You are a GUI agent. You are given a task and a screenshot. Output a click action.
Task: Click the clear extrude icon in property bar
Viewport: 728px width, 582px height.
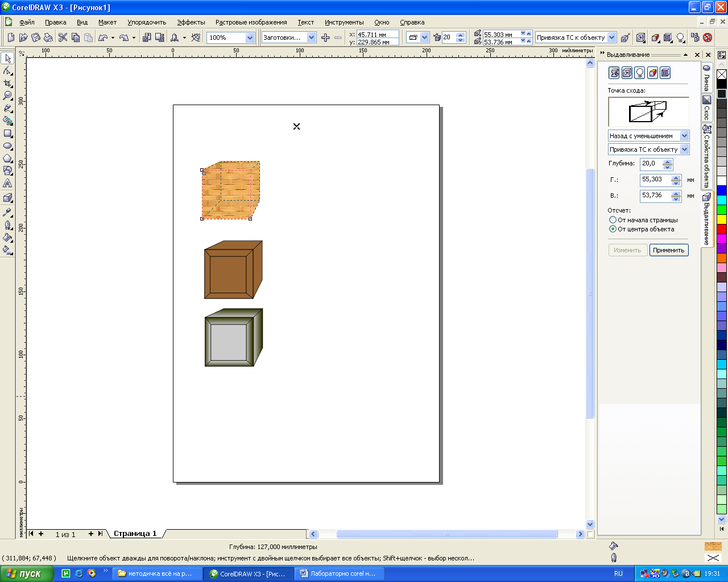[708, 38]
